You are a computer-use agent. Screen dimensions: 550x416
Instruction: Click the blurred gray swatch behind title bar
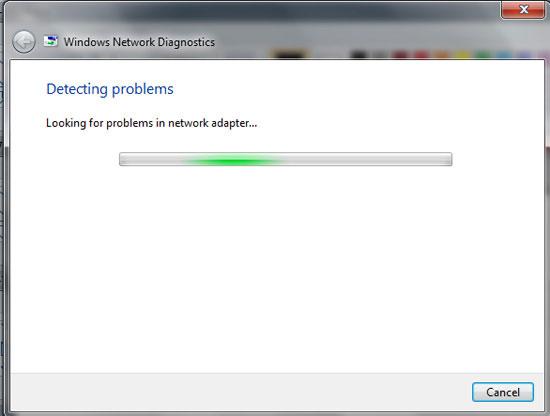(380, 55)
